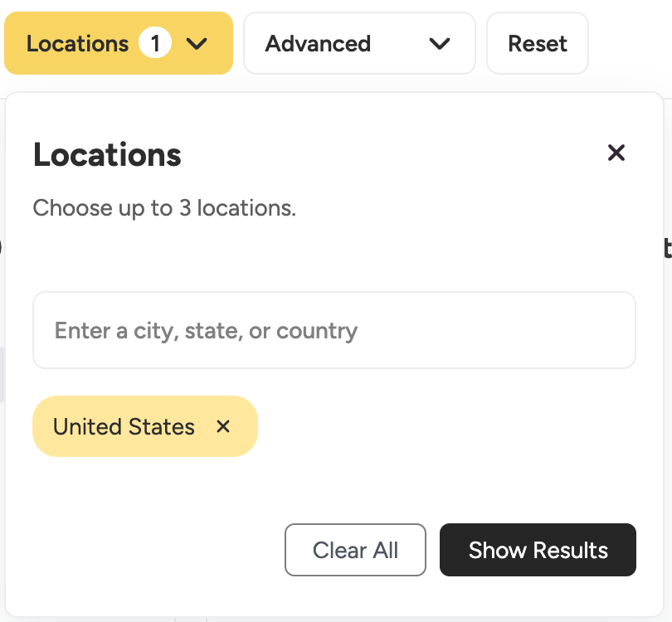Click the X inside the United States tag

click(x=223, y=426)
